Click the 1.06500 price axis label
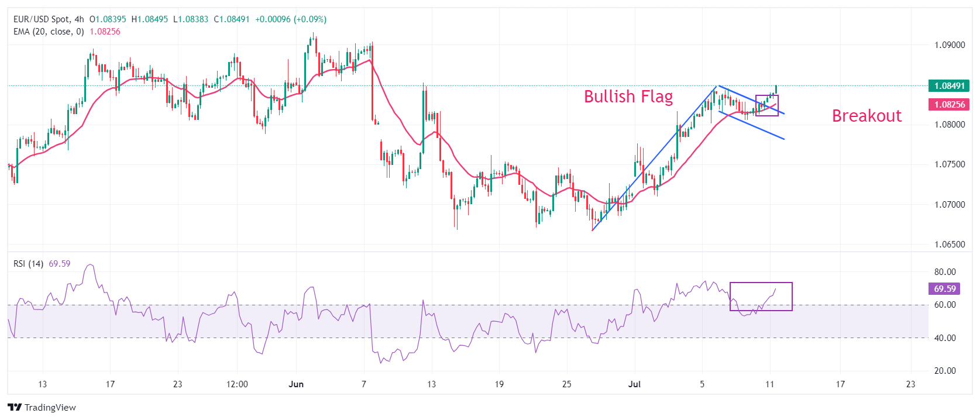980x420 pixels. [949, 245]
